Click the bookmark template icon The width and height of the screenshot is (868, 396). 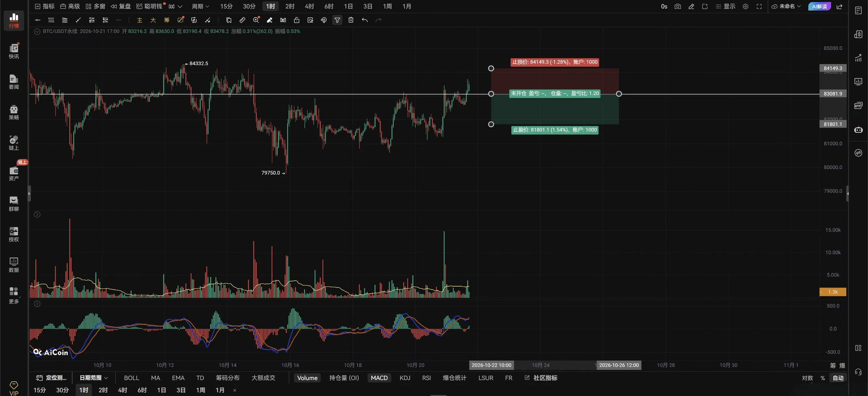point(229,20)
